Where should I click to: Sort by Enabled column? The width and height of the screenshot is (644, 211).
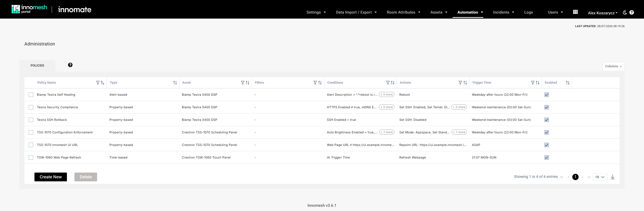568,83
